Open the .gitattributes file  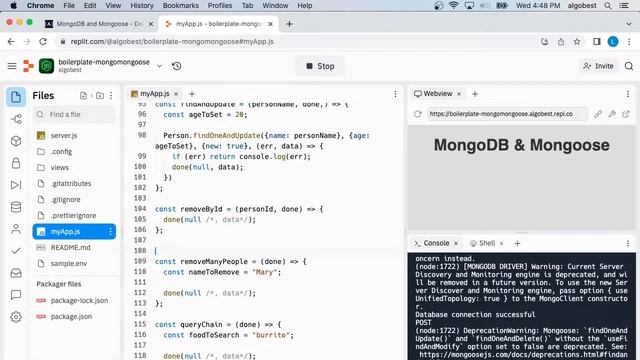pos(74,183)
